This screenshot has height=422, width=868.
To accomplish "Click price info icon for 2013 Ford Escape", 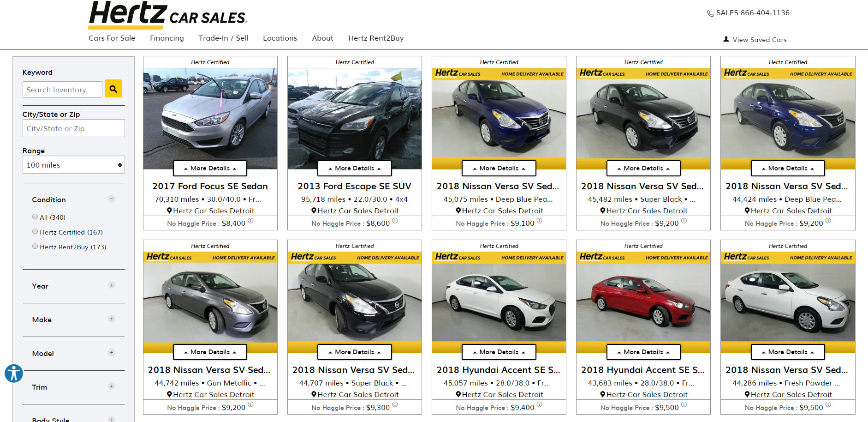I will 395,221.
